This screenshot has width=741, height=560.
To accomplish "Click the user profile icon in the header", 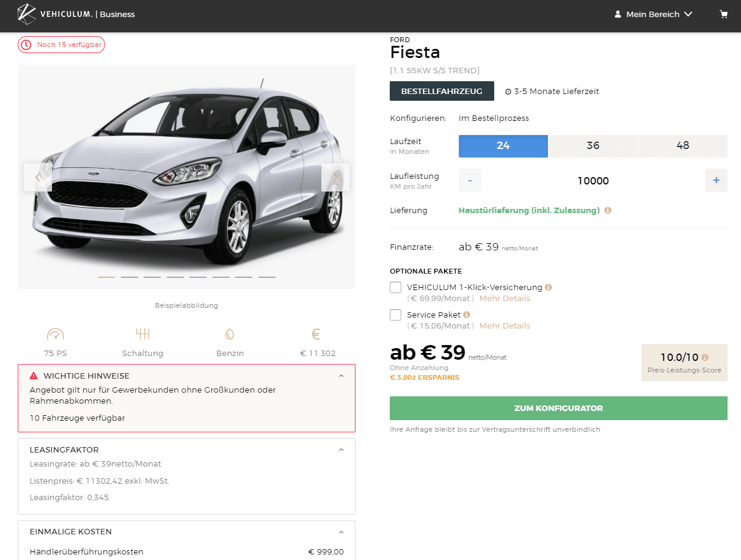I will point(618,14).
